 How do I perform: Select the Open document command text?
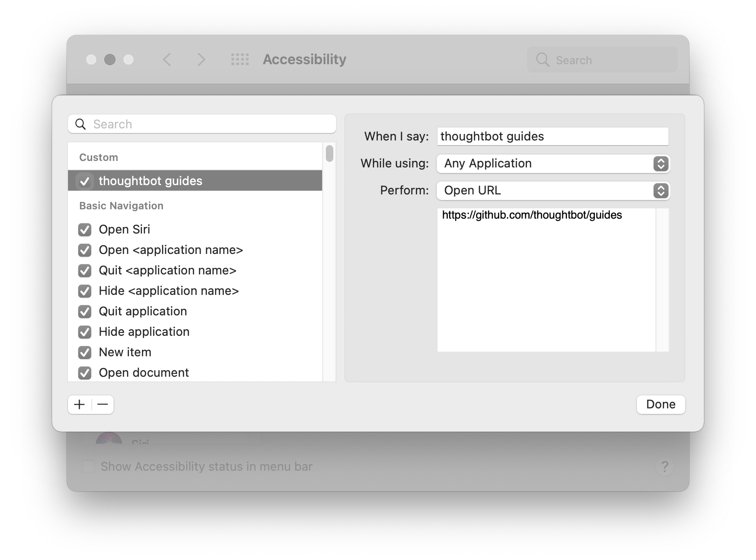[x=144, y=373]
